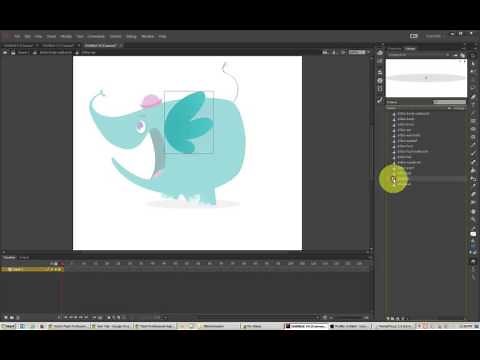Open the Modify menu

[x=66, y=36]
